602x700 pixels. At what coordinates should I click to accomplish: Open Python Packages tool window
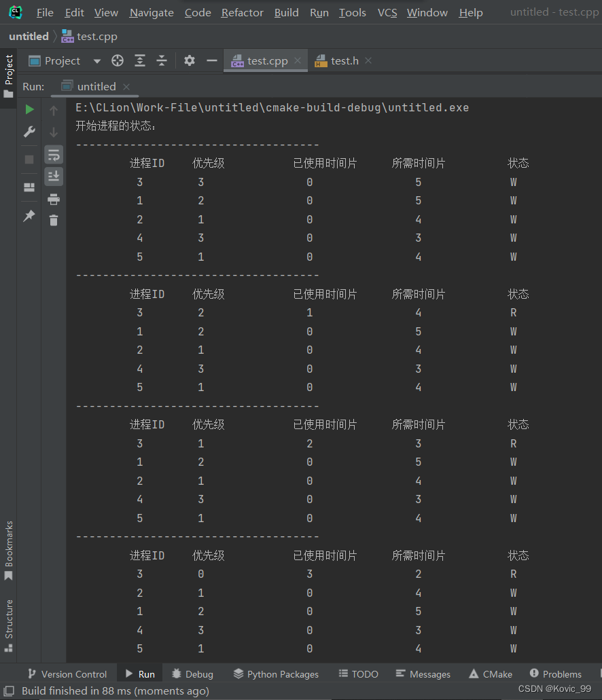[x=276, y=674]
